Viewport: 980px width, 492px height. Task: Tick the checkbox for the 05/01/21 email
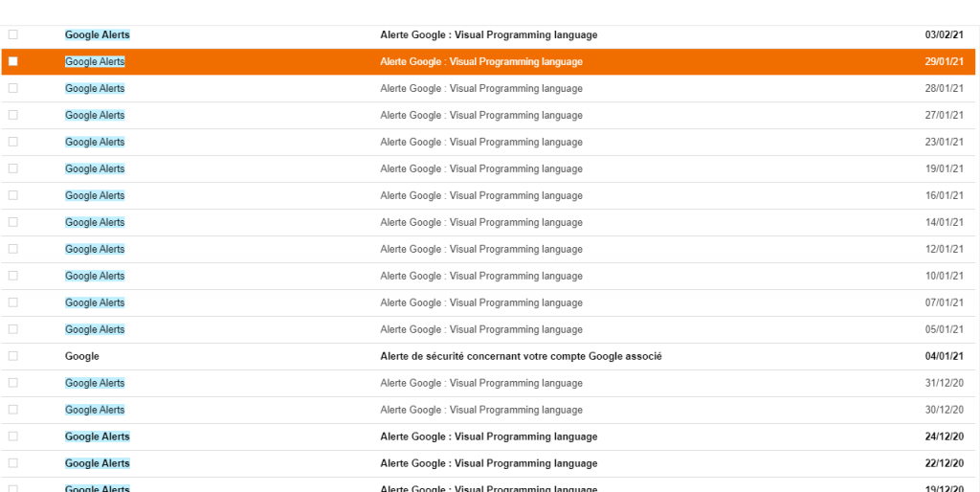[13, 329]
